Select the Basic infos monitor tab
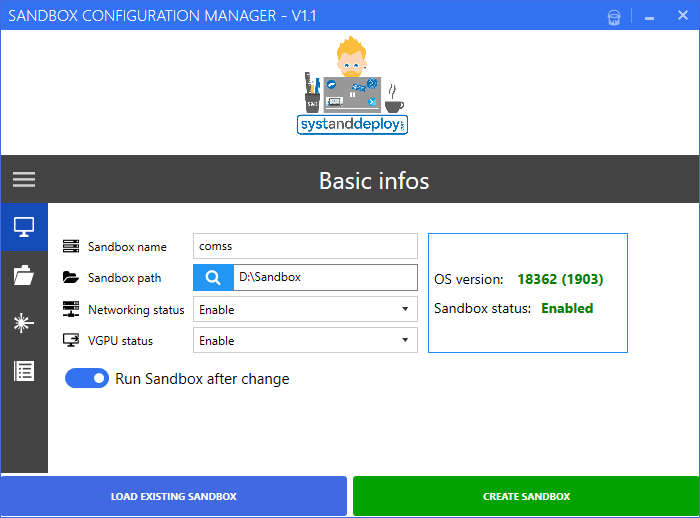Image resolution: width=700 pixels, height=518 pixels. click(x=24, y=227)
